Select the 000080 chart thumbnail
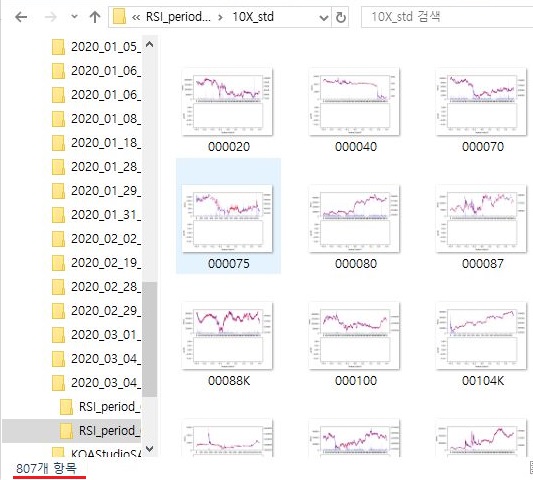 click(354, 219)
